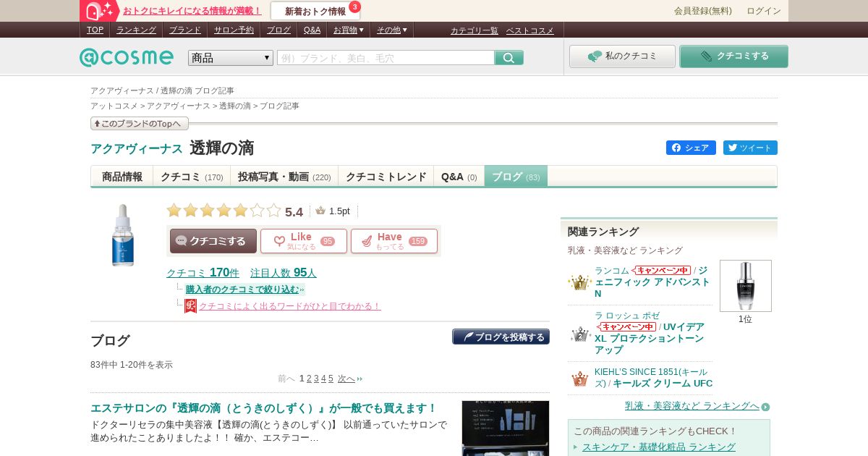Click the Facebook share button
Viewport: 868px width, 456px height.
691,148
